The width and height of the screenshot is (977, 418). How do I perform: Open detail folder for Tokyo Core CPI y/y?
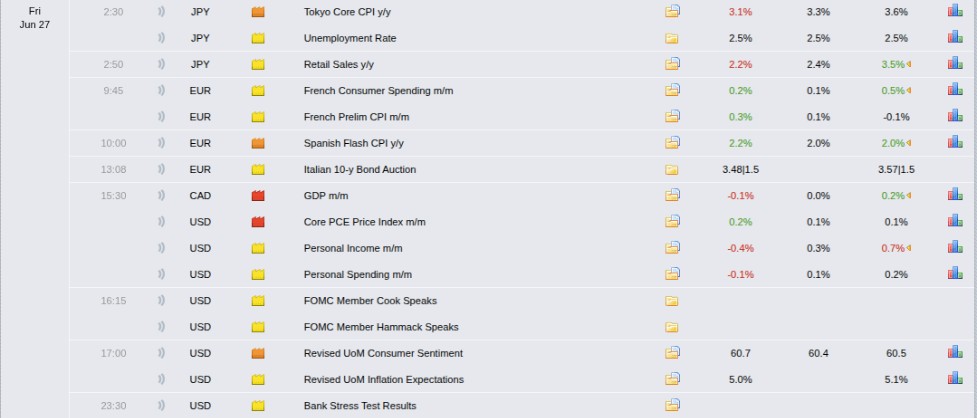click(672, 11)
